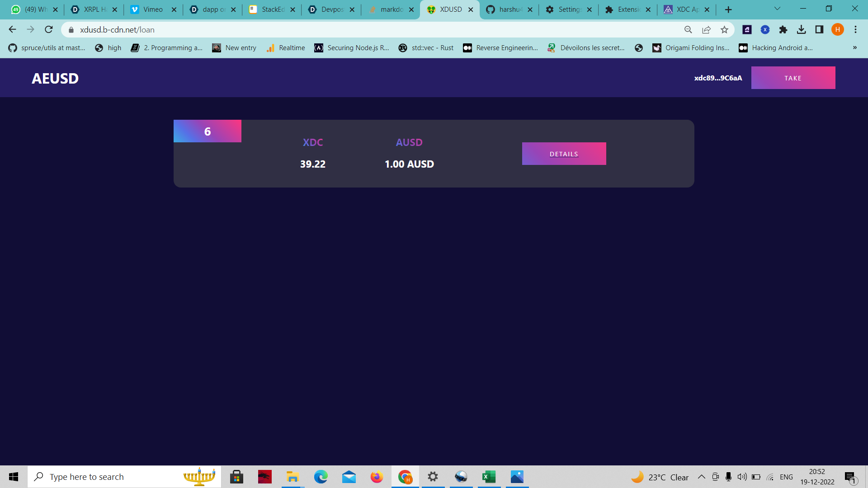Open the browser zoom magnifier icon
The width and height of the screenshot is (868, 488).
pyautogui.click(x=688, y=30)
